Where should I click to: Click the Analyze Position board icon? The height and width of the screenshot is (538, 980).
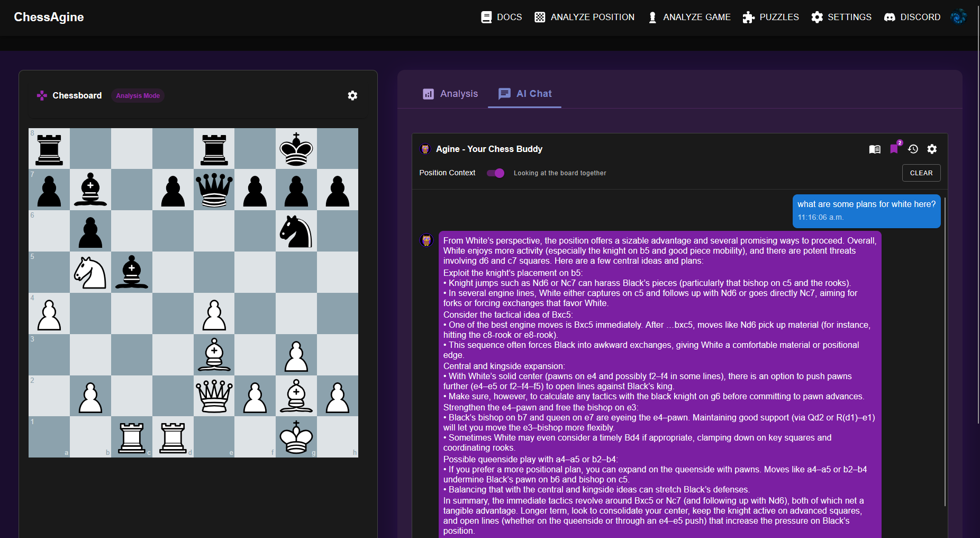tap(540, 17)
